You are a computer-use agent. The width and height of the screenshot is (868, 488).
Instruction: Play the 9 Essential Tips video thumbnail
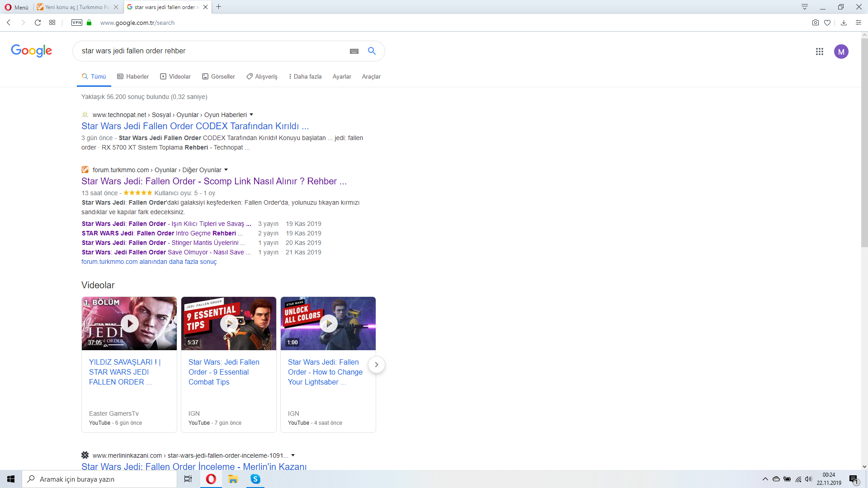(229, 324)
